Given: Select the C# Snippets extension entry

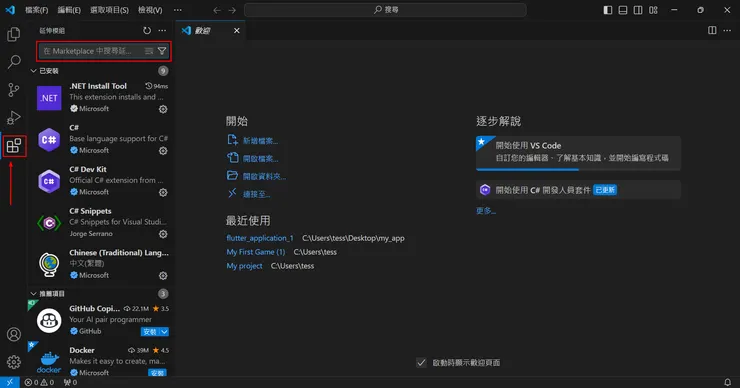Looking at the screenshot, I should [x=101, y=222].
